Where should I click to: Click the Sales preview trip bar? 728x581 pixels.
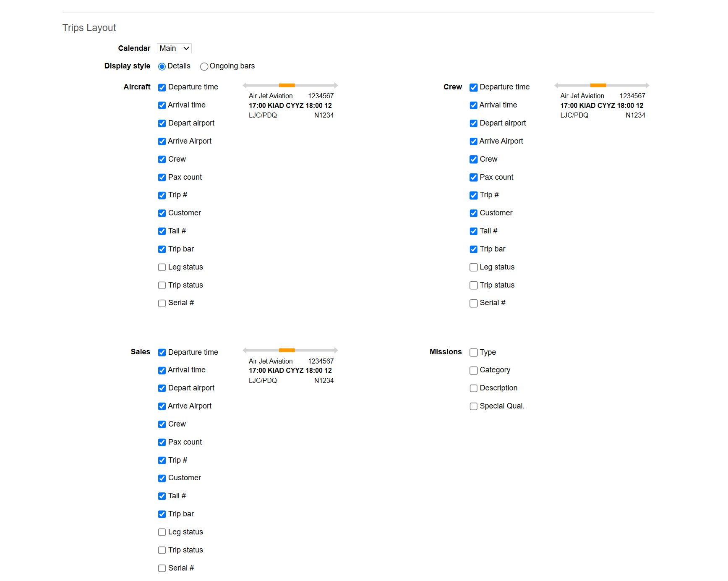click(x=287, y=350)
